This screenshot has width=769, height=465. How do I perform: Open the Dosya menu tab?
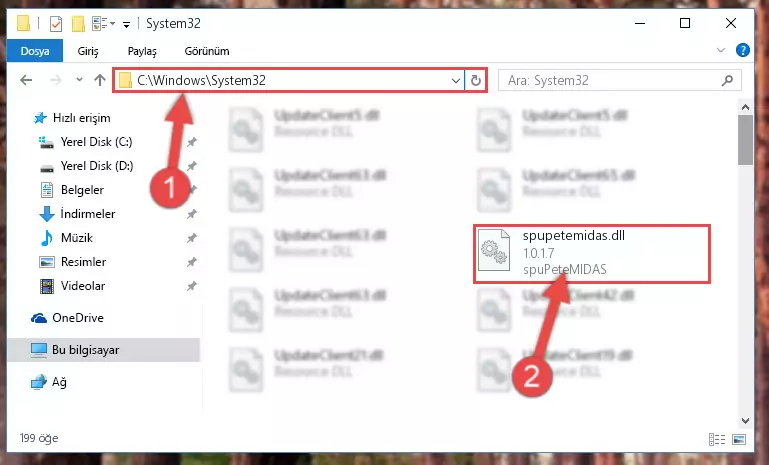click(x=35, y=51)
